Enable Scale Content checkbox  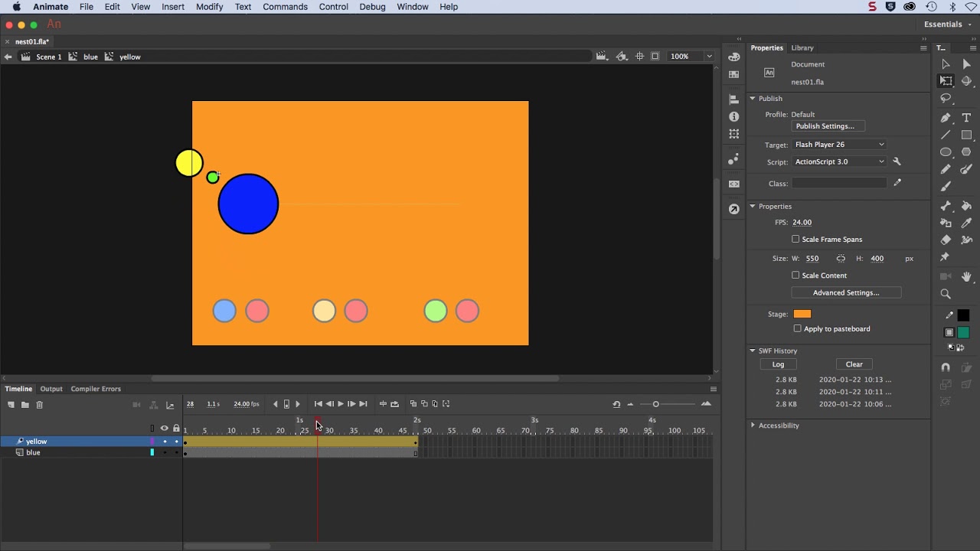(x=795, y=275)
